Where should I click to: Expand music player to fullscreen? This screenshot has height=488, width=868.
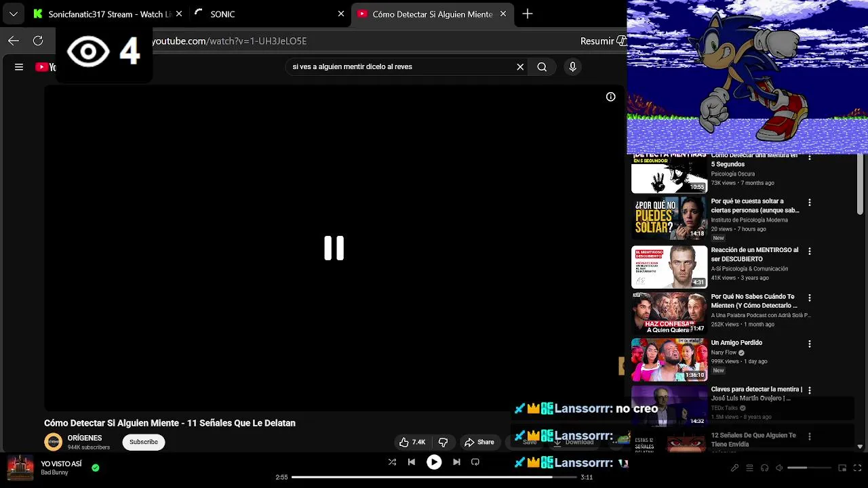[858, 468]
